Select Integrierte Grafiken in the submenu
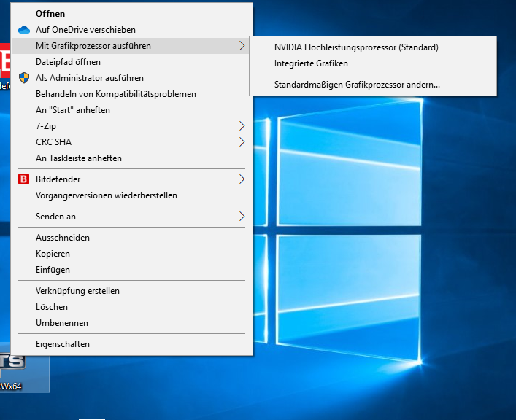 pyautogui.click(x=311, y=63)
